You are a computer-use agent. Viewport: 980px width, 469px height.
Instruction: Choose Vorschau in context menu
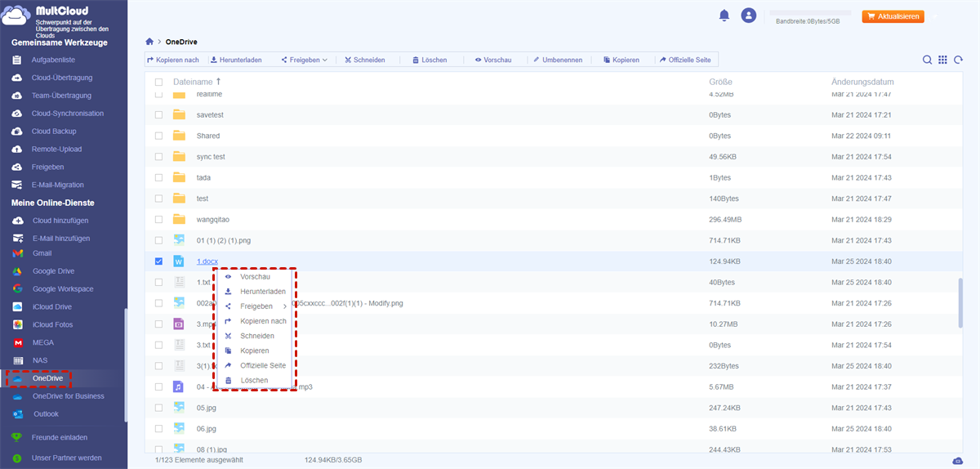coord(255,277)
